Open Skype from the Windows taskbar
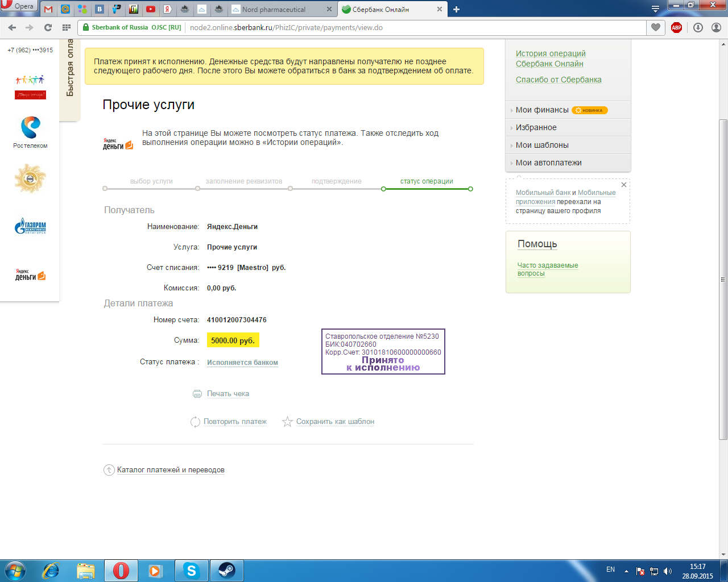The width and height of the screenshot is (728, 582). coord(192,570)
